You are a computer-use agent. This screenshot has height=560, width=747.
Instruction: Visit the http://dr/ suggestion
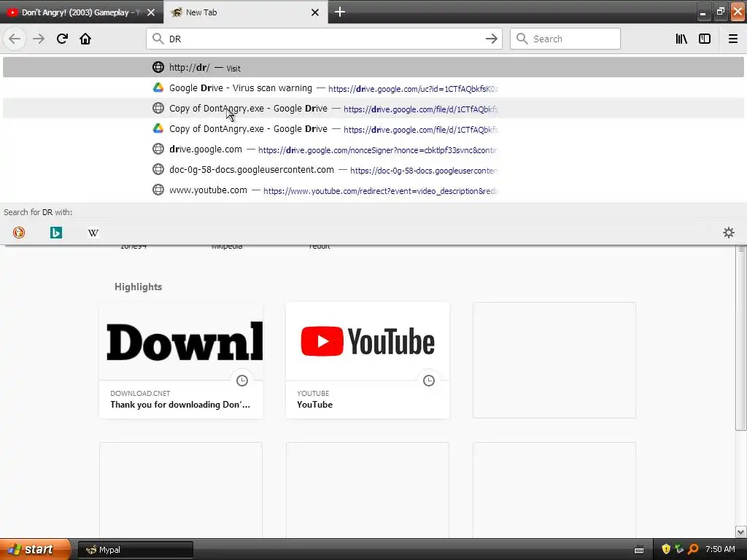[x=373, y=67]
